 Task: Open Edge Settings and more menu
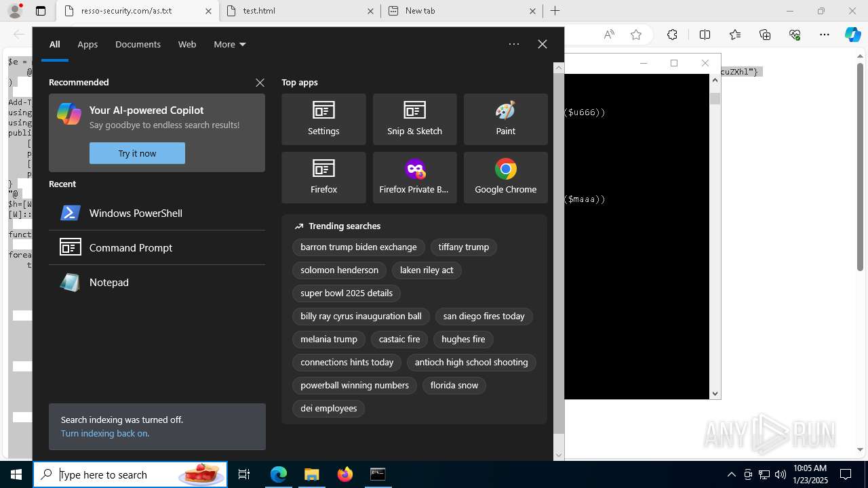click(x=825, y=35)
